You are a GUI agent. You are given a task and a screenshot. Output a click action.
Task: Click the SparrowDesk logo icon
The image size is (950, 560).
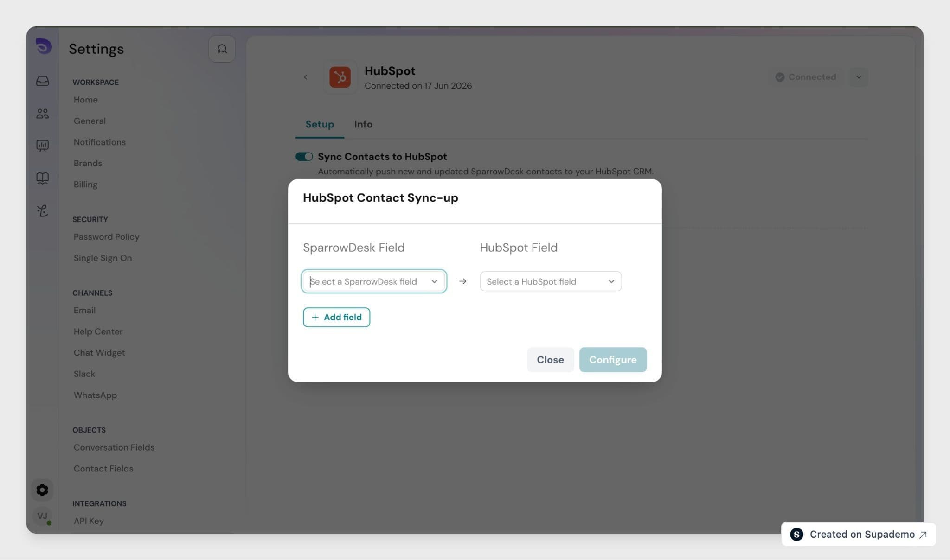point(44,46)
